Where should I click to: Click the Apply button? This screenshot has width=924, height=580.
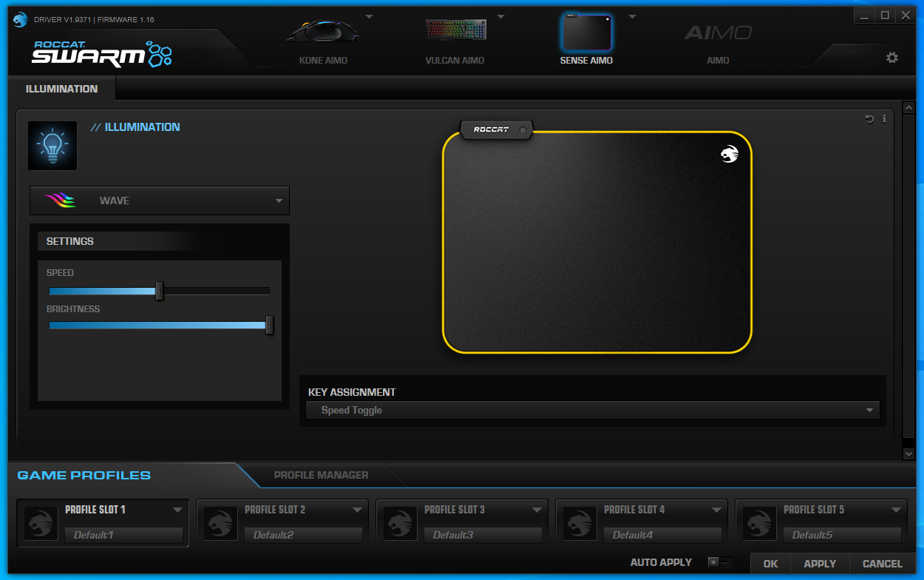(x=820, y=564)
